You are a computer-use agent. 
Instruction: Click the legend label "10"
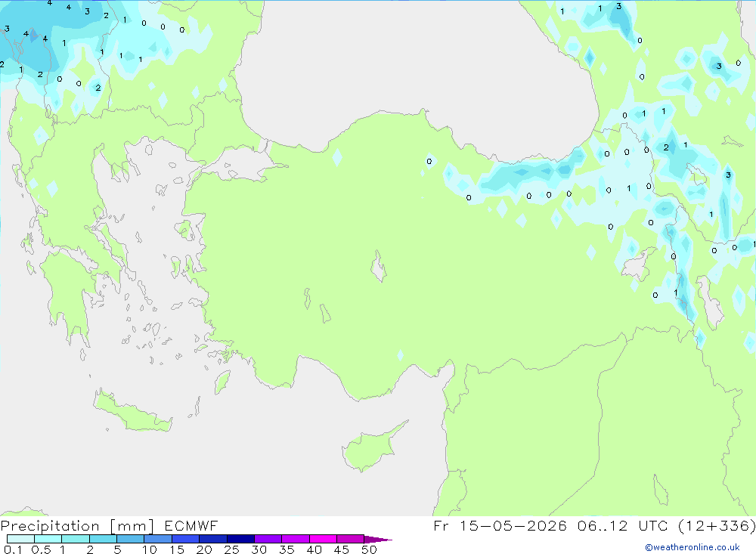150,549
